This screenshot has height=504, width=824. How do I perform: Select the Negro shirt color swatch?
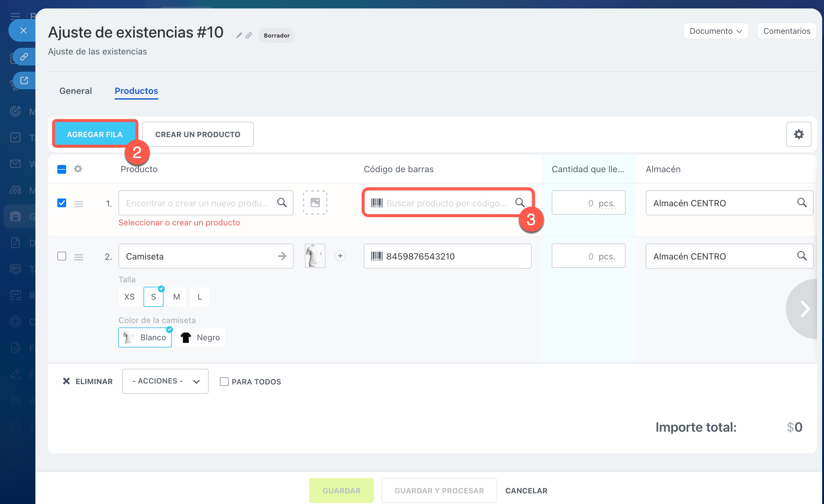point(200,337)
